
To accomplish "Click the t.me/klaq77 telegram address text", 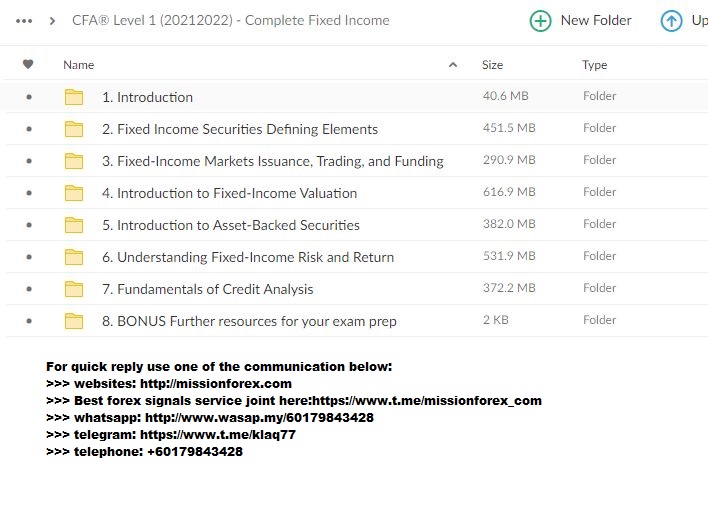I will click(218, 435).
